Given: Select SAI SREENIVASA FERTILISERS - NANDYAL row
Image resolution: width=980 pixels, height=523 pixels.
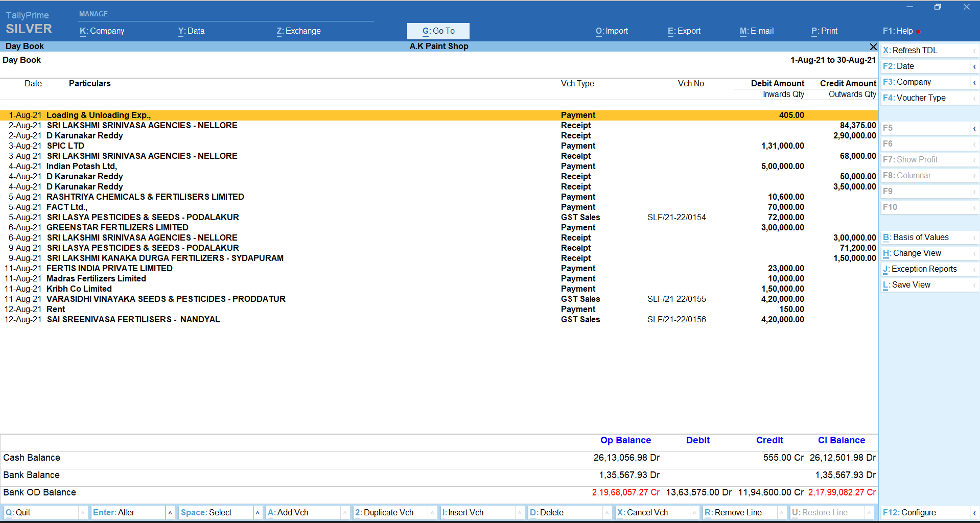Looking at the screenshot, I should (439, 320).
